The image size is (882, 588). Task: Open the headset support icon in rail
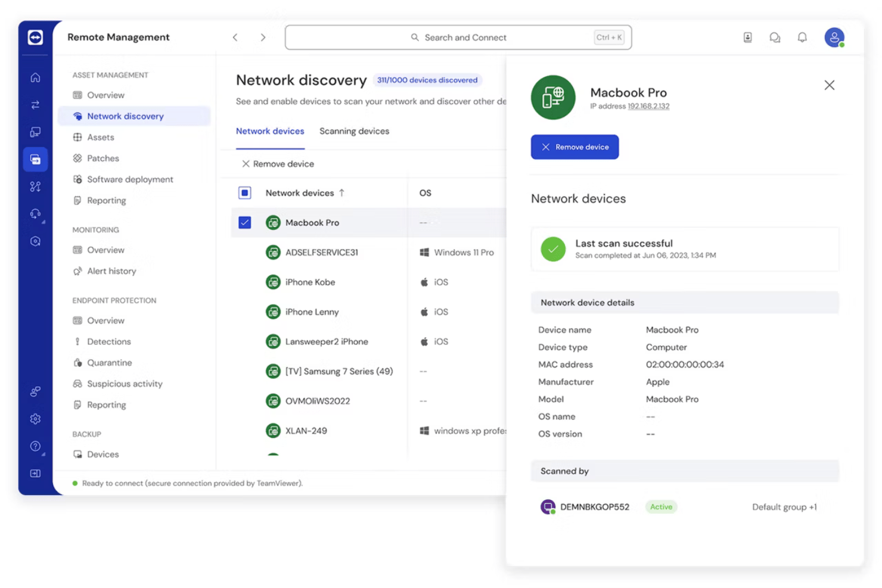coord(35,213)
